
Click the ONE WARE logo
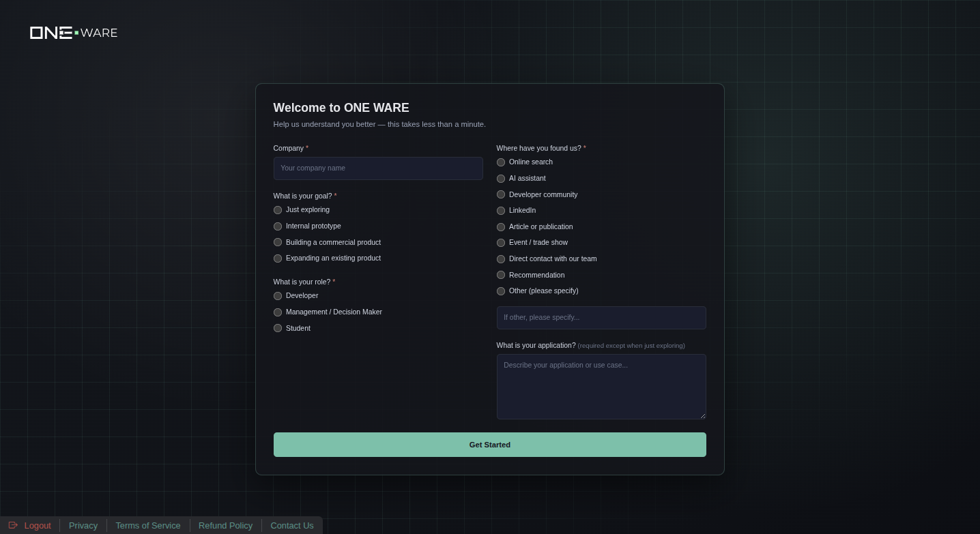tap(73, 32)
